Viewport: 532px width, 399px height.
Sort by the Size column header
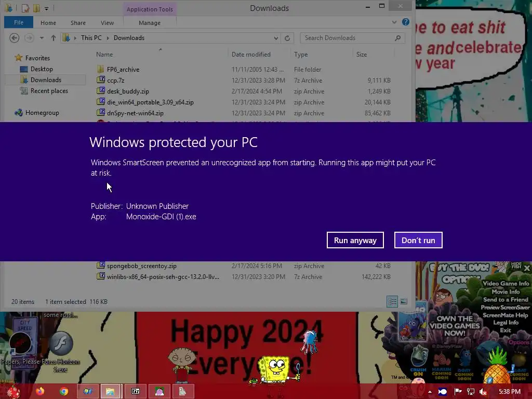coord(362,54)
